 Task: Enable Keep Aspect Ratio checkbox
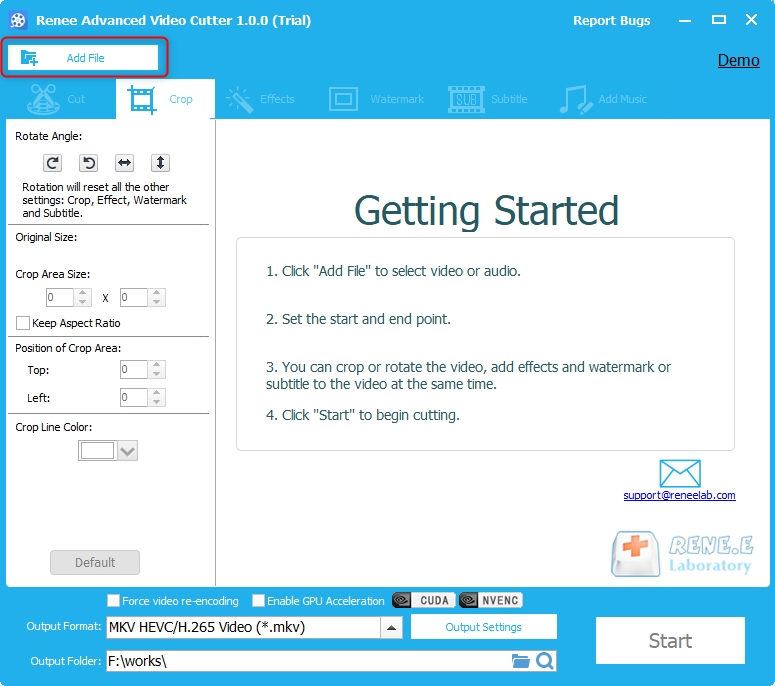[x=23, y=323]
